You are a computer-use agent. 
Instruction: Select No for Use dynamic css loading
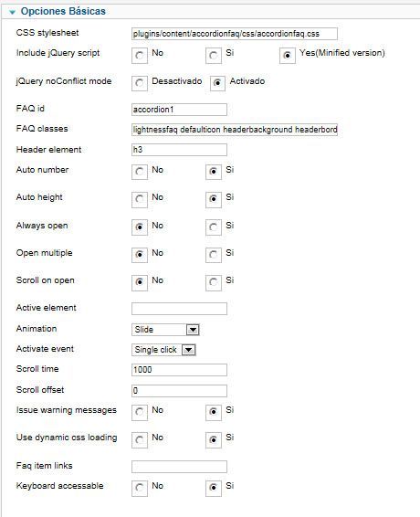[140, 440]
